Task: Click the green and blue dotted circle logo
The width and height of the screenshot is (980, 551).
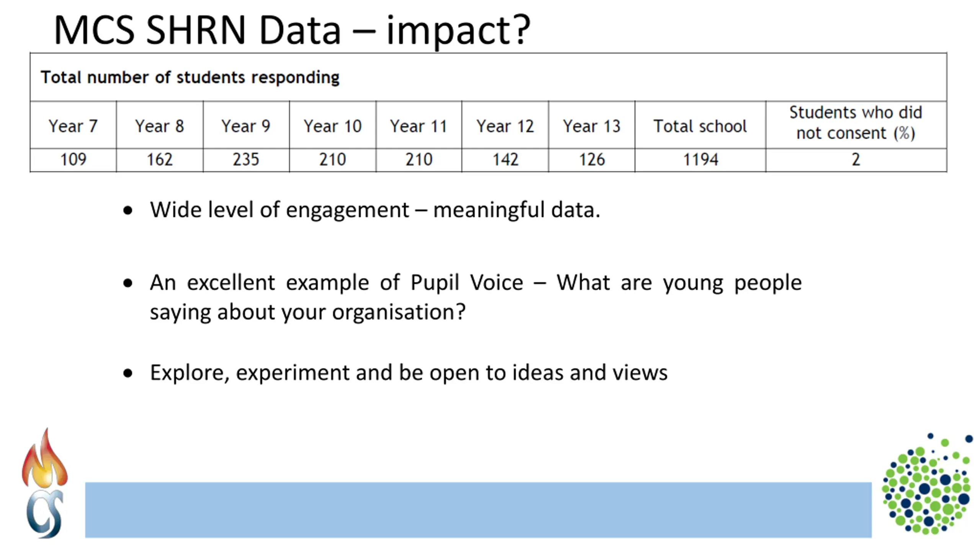Action: pyautogui.click(x=927, y=484)
